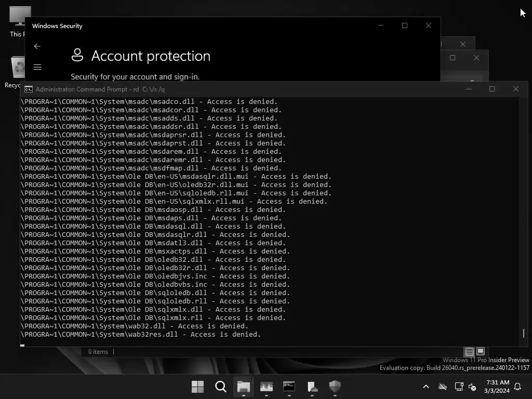
Task: Click the wab32res.dll access denied line
Action: (140, 334)
